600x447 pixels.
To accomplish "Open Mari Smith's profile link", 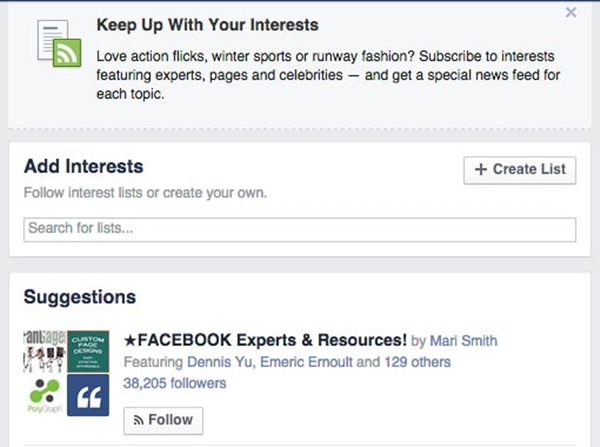I will pos(464,341).
